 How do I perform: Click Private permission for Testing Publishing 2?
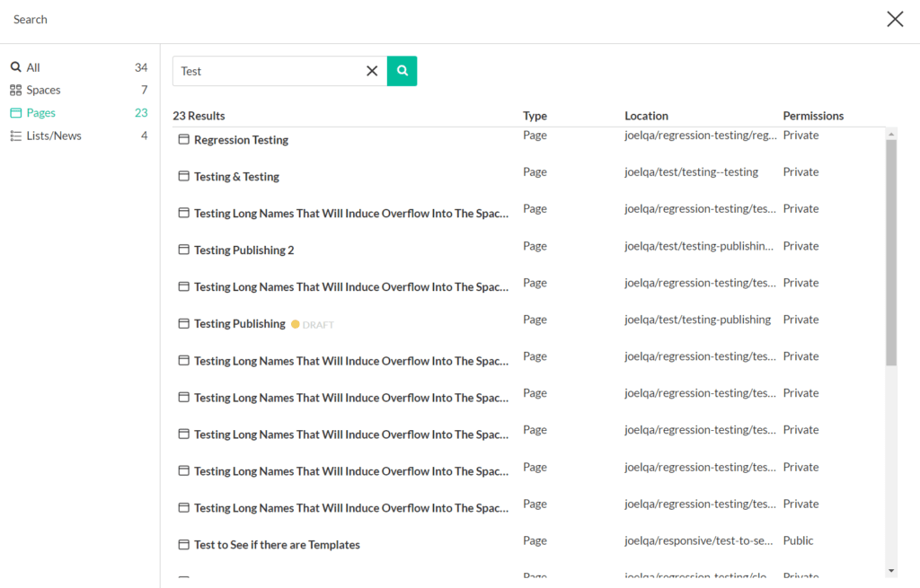801,246
